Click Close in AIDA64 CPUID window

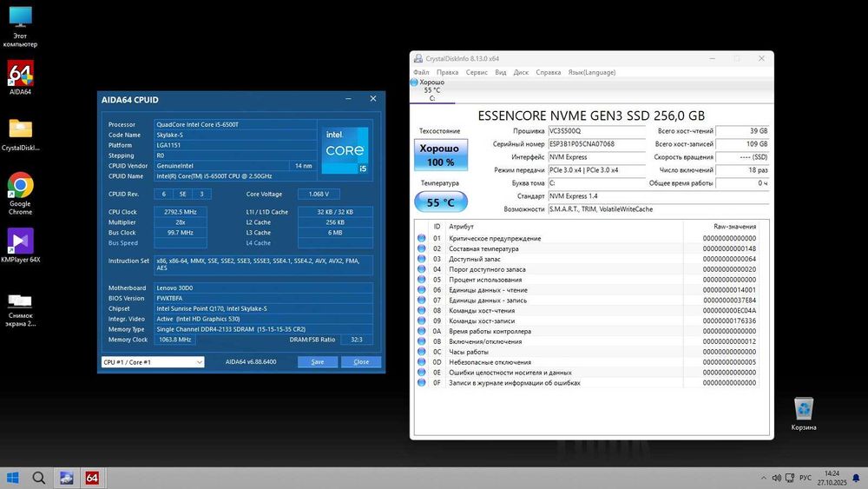[x=361, y=361]
